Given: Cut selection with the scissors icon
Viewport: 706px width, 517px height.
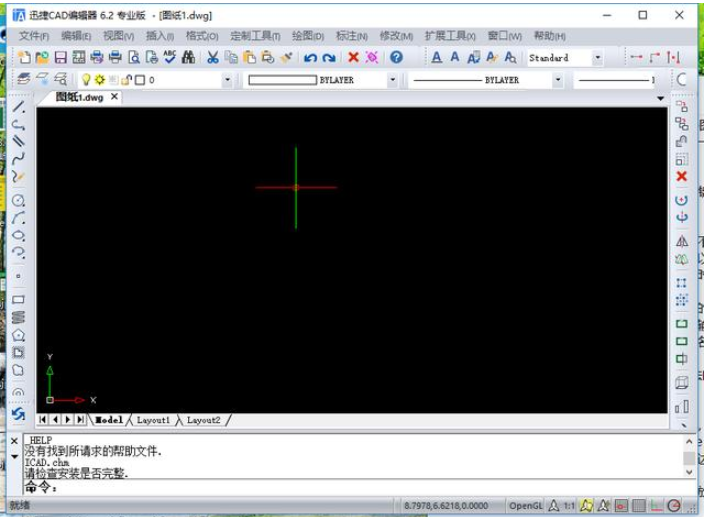Looking at the screenshot, I should pos(213,57).
